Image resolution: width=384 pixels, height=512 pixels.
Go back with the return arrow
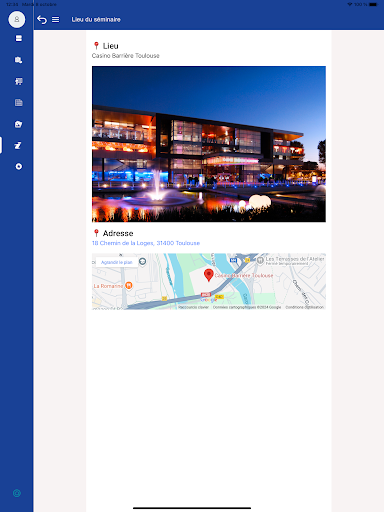[42, 20]
